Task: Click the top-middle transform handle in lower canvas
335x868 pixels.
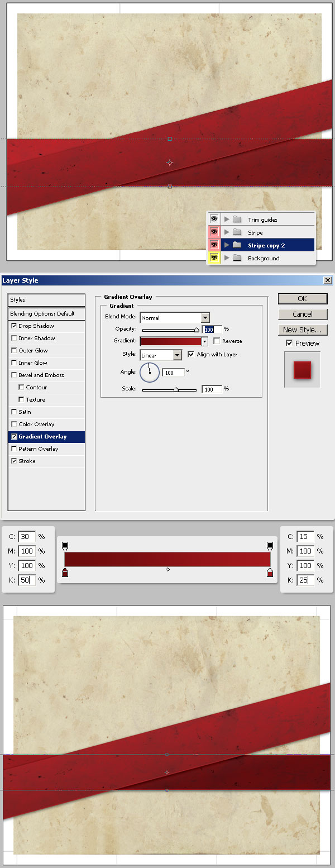Action: click(167, 755)
